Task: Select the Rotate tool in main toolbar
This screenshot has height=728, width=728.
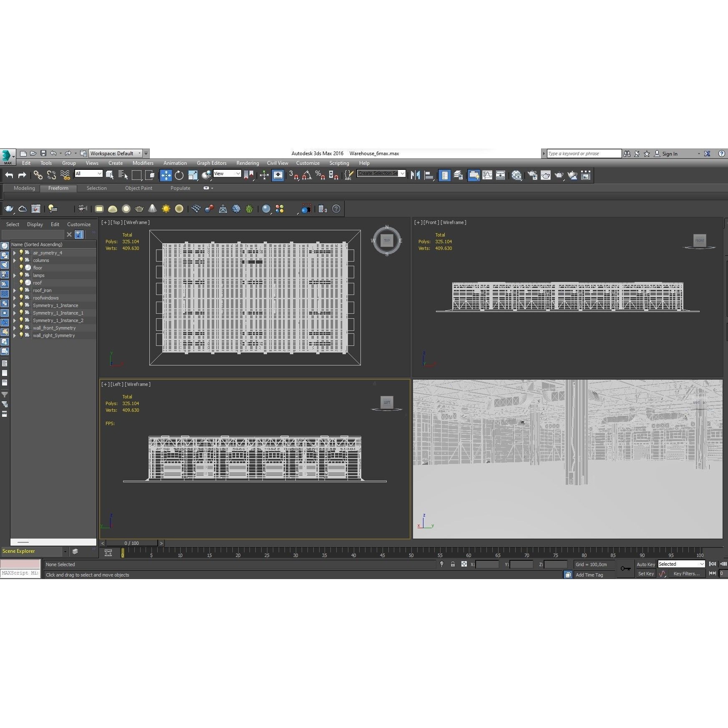Action: pyautogui.click(x=179, y=175)
